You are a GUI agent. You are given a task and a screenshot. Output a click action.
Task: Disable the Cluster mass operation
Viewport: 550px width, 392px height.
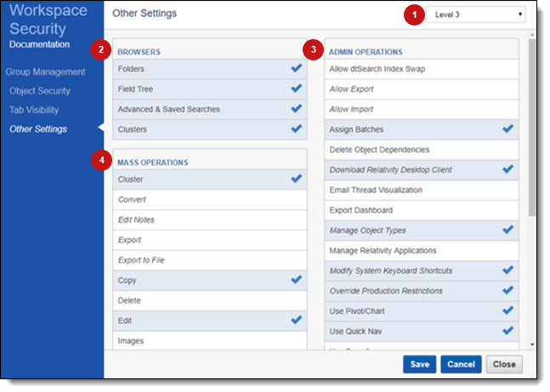tap(210, 179)
